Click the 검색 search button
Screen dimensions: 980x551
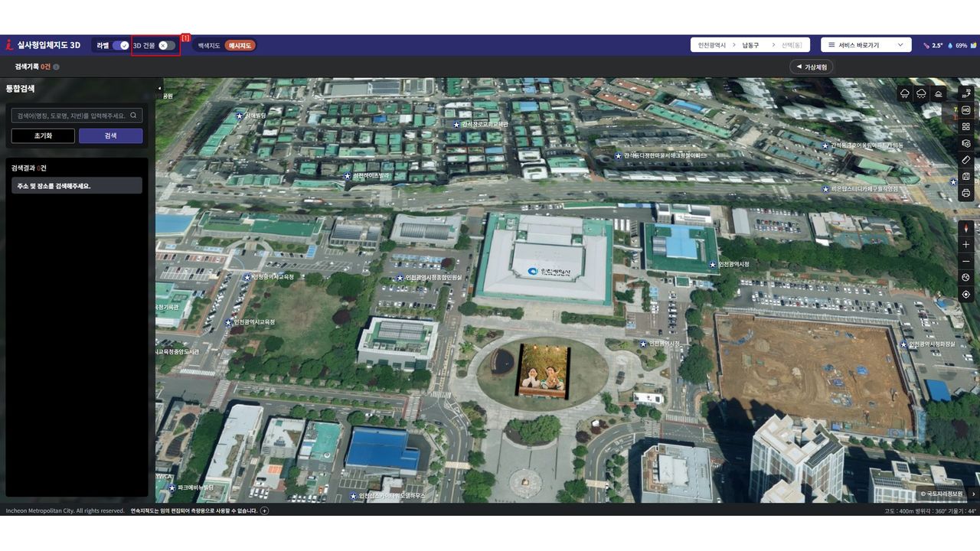pos(110,135)
